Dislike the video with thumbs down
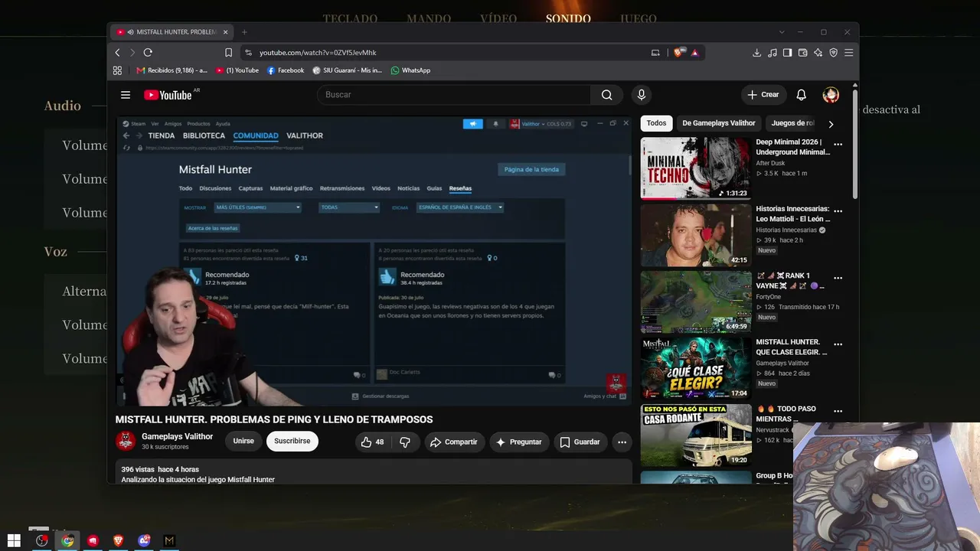Viewport: 980px width, 551px height. pyautogui.click(x=405, y=442)
